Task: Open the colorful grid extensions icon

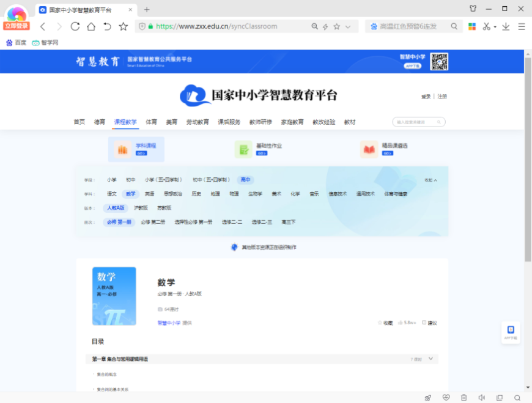Action: pyautogui.click(x=472, y=26)
